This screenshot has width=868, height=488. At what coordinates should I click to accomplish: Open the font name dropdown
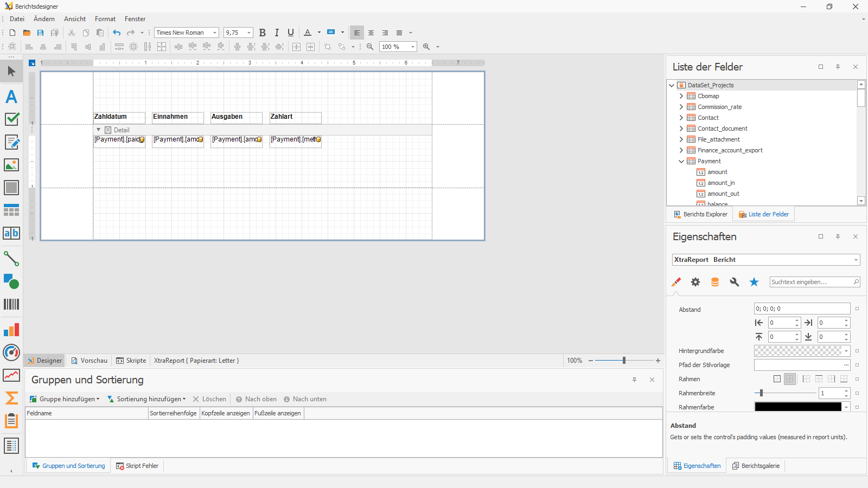click(215, 33)
